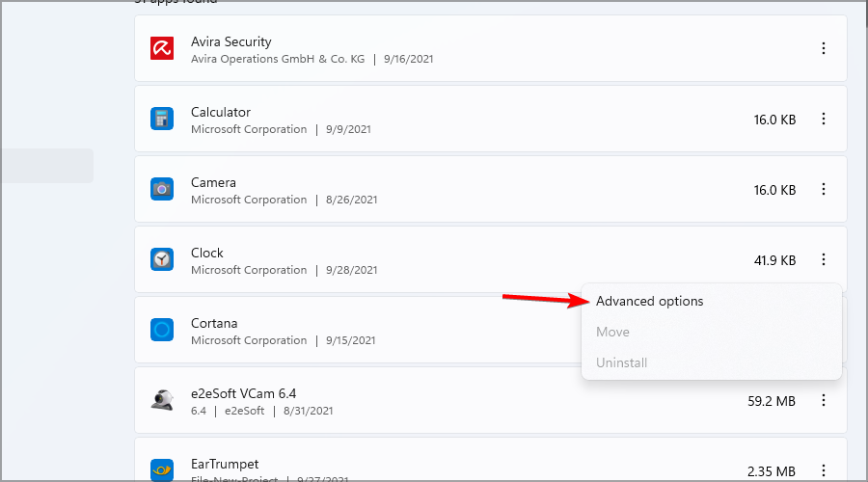
Task: Click the Cortana app icon
Action: click(162, 330)
